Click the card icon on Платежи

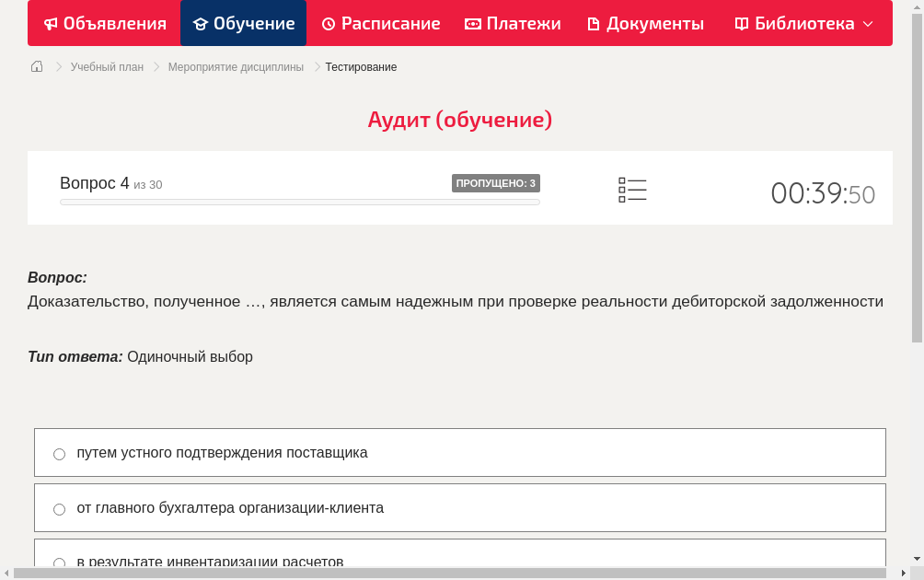[x=473, y=23]
